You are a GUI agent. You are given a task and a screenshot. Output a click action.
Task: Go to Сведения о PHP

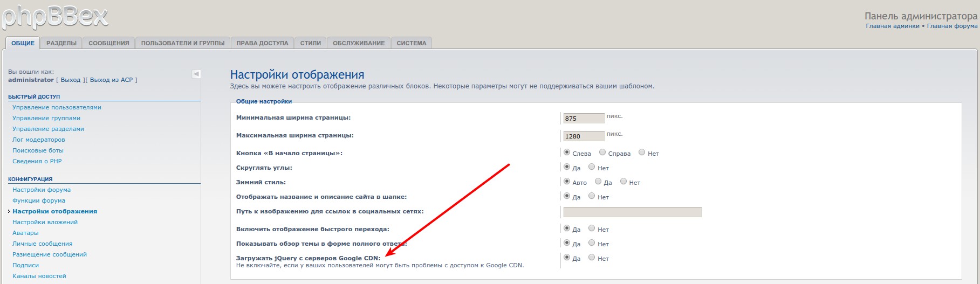tap(37, 161)
